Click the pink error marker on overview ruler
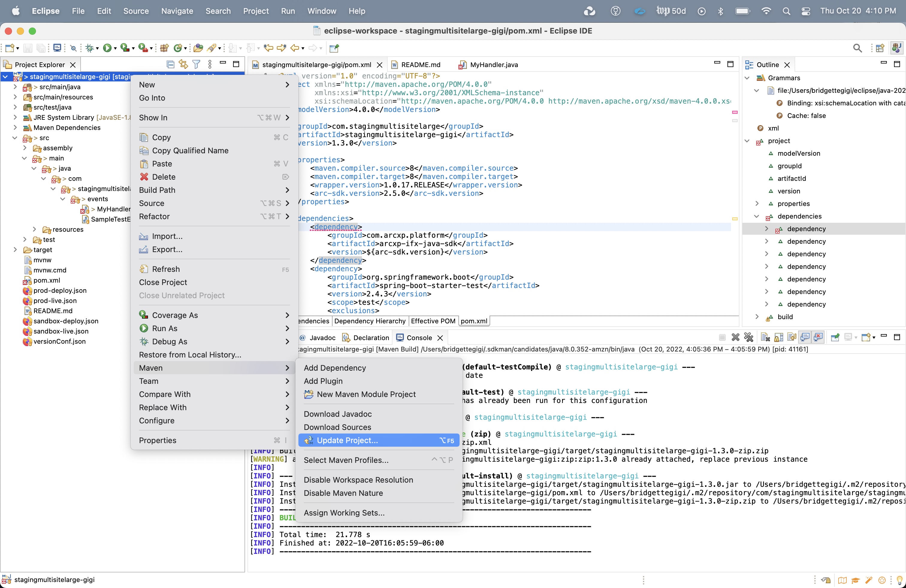 (735, 112)
